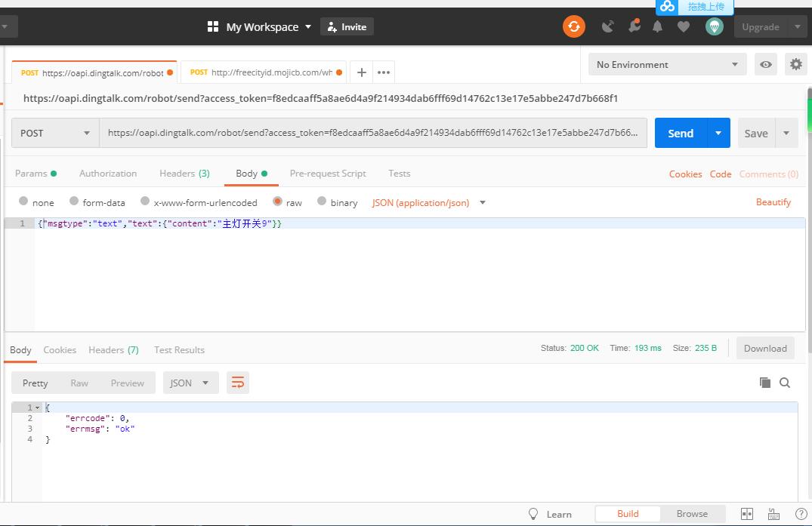This screenshot has width=812, height=526.
Task: Copy response with the clipboard icon
Action: click(765, 382)
